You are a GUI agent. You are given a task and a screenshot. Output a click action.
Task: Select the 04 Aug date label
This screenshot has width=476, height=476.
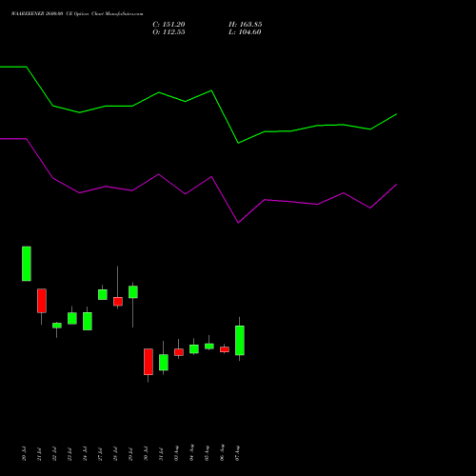(191, 452)
